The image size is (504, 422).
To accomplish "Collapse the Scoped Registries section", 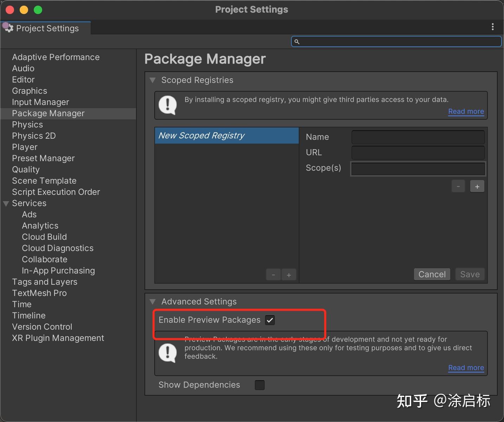I will 153,80.
